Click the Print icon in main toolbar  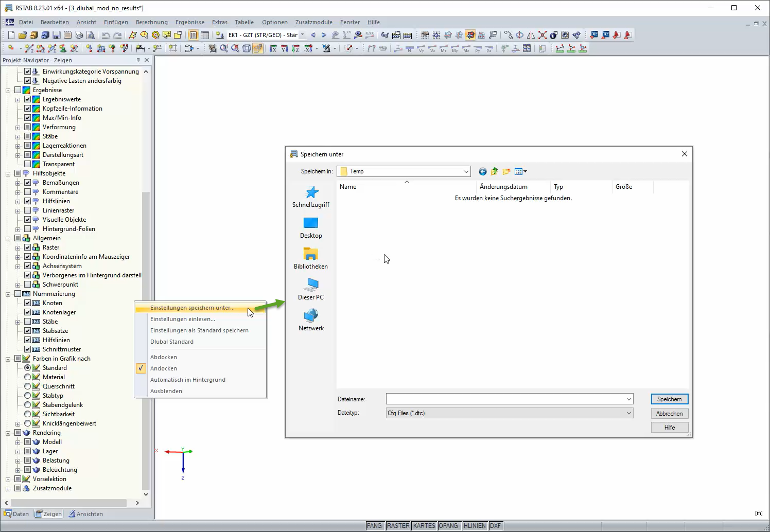79,35
